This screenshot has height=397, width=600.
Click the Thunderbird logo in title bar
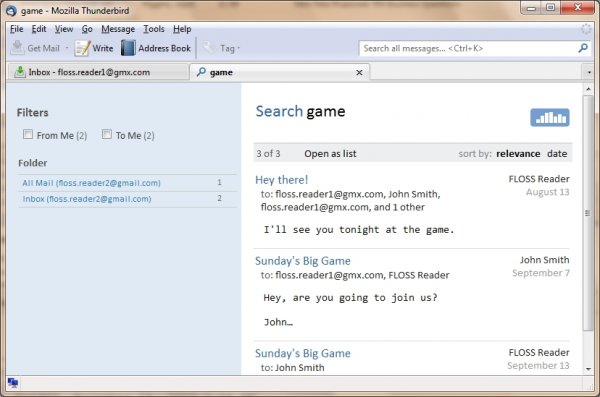coord(11,10)
